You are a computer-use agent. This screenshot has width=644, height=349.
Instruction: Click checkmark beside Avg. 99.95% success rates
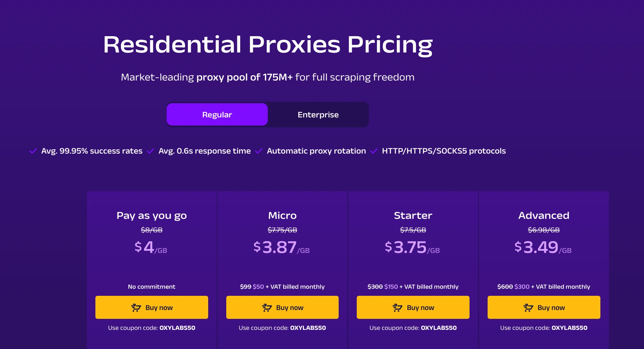(33, 151)
